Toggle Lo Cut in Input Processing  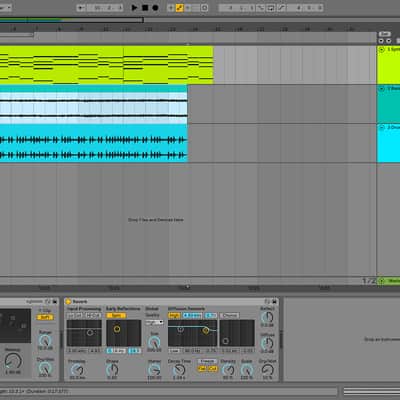[75, 315]
